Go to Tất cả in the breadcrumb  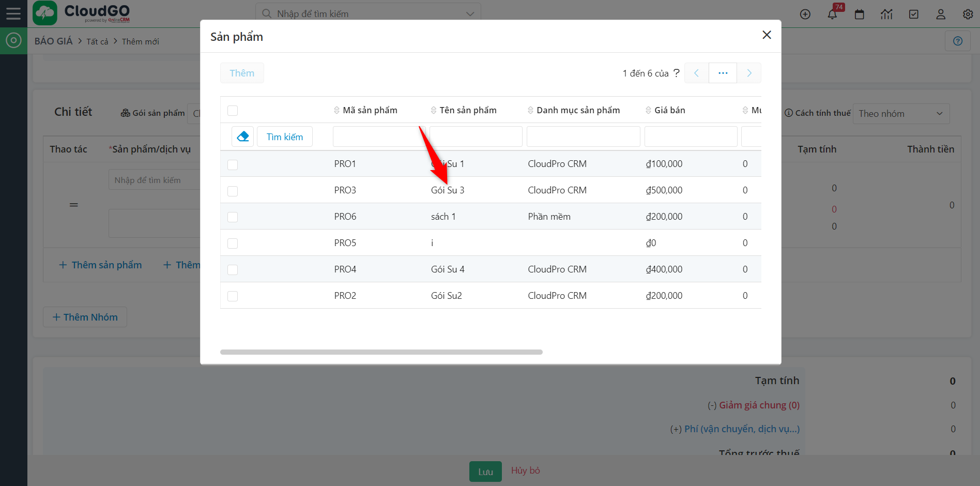point(97,41)
